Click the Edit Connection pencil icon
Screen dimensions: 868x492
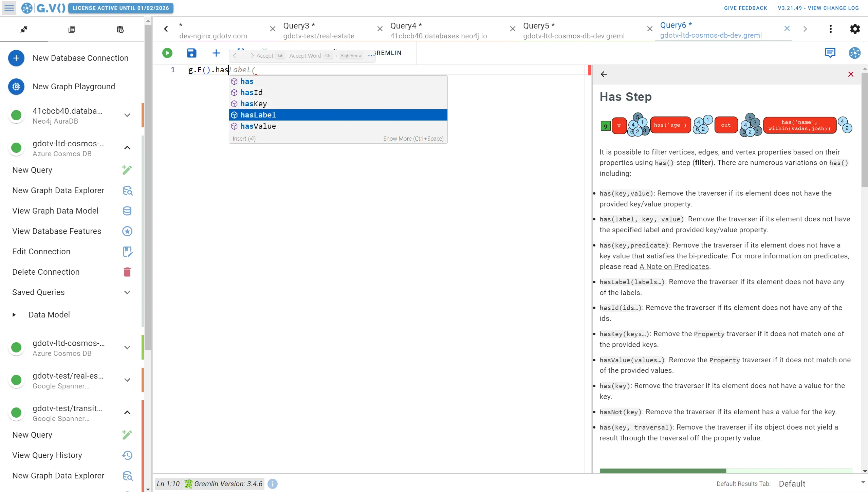pos(127,252)
